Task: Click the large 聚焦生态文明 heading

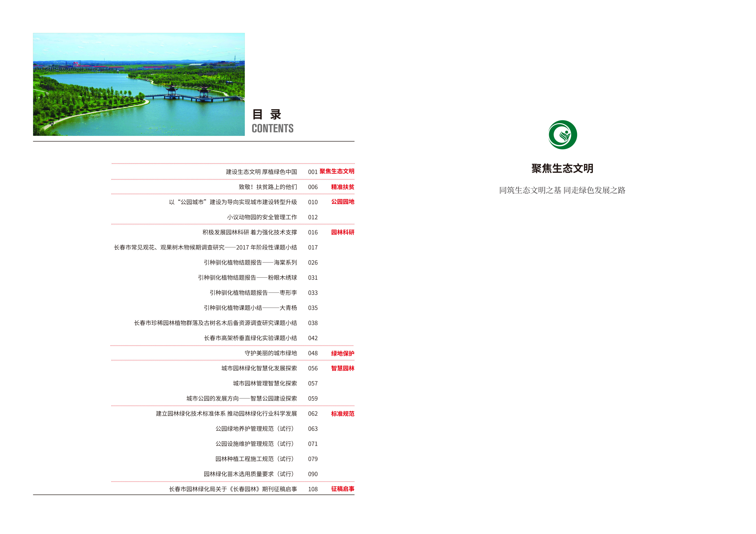Action: pos(562,168)
